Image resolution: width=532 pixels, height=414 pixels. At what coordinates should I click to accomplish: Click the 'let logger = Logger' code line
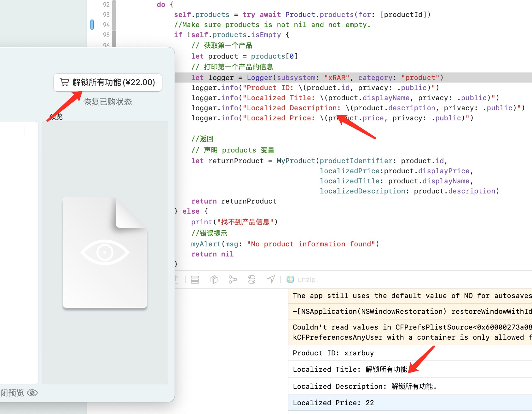tap(317, 78)
